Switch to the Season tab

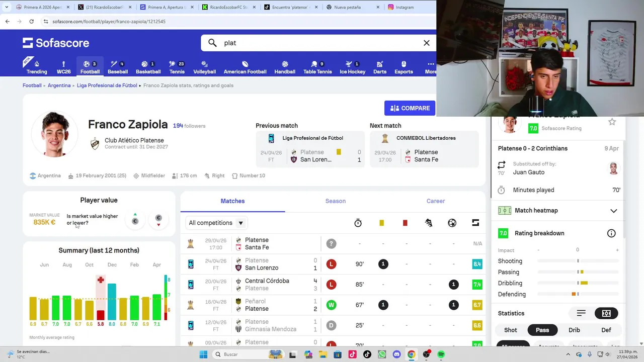coord(336,201)
